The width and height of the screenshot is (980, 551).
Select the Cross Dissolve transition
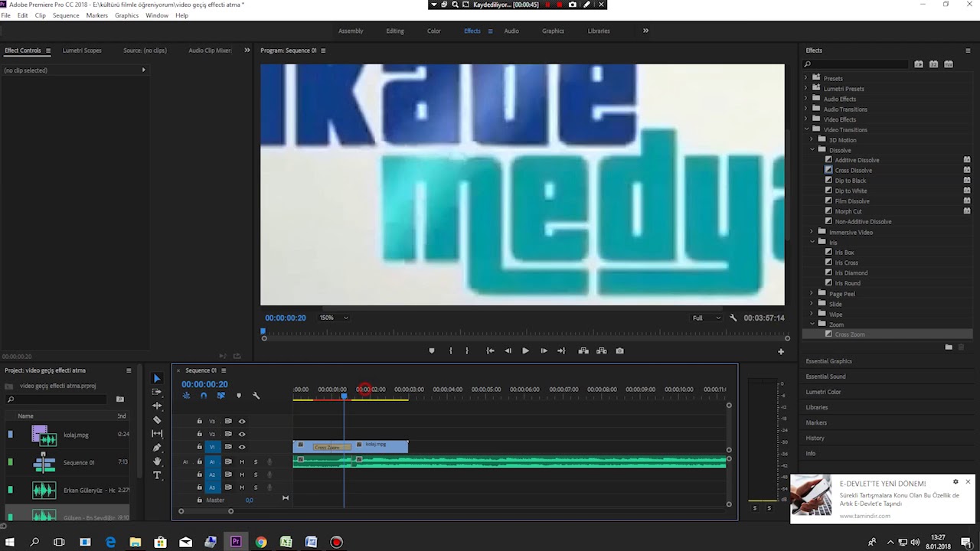click(853, 171)
